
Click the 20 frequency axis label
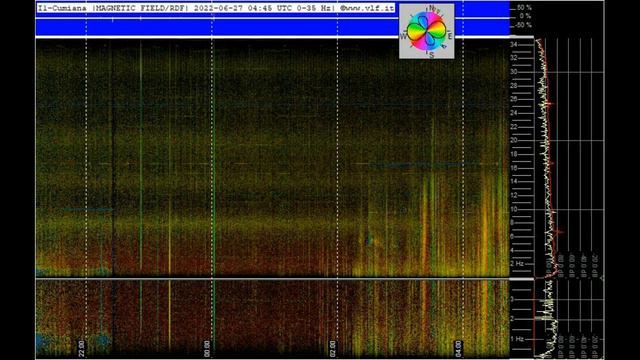click(514, 140)
